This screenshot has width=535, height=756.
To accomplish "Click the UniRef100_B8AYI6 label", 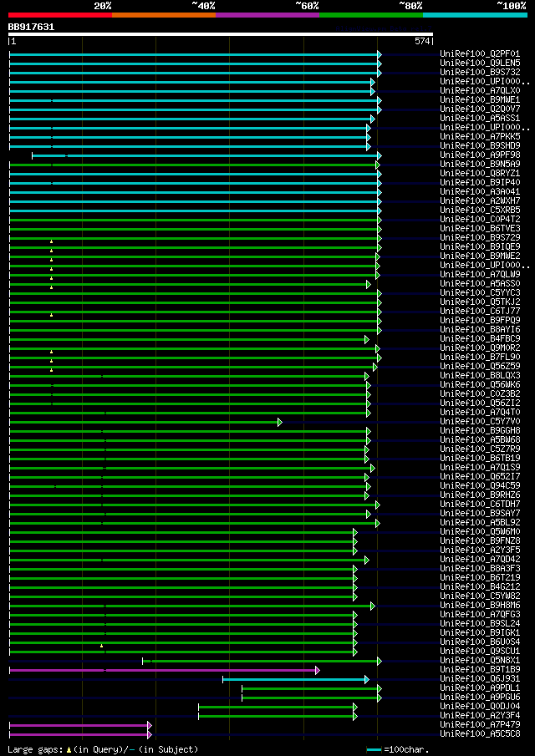I will point(480,330).
